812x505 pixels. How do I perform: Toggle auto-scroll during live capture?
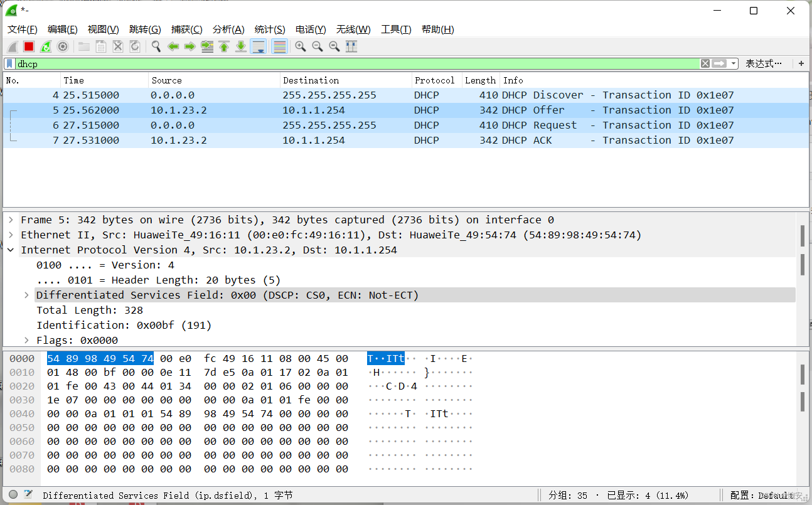click(x=258, y=46)
